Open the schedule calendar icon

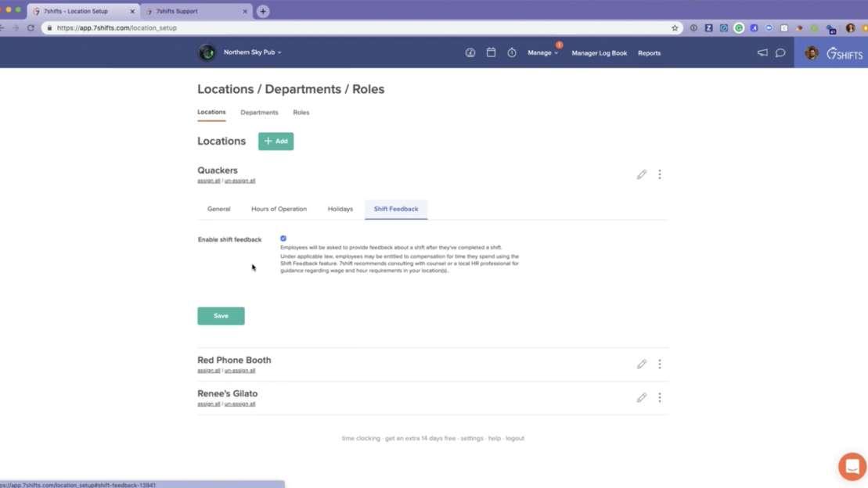coord(491,53)
